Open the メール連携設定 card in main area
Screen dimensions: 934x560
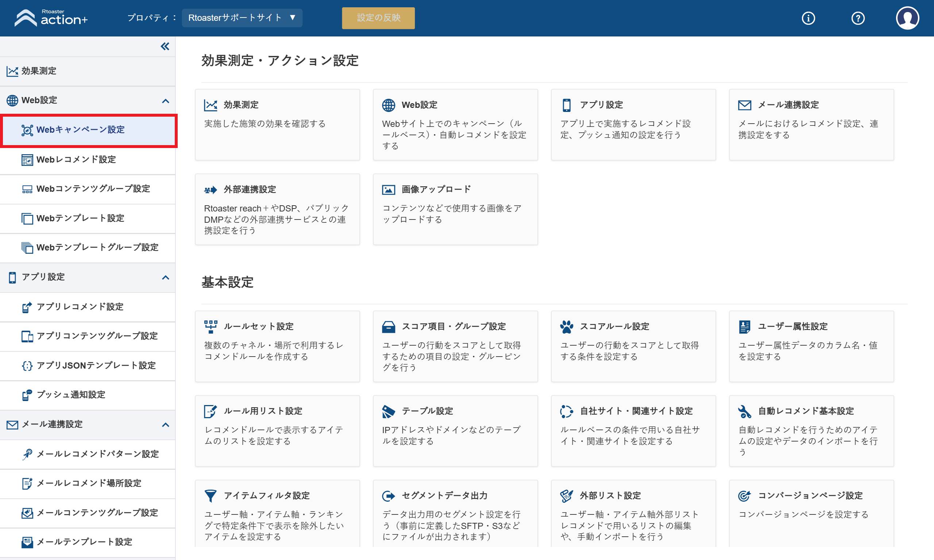click(811, 125)
